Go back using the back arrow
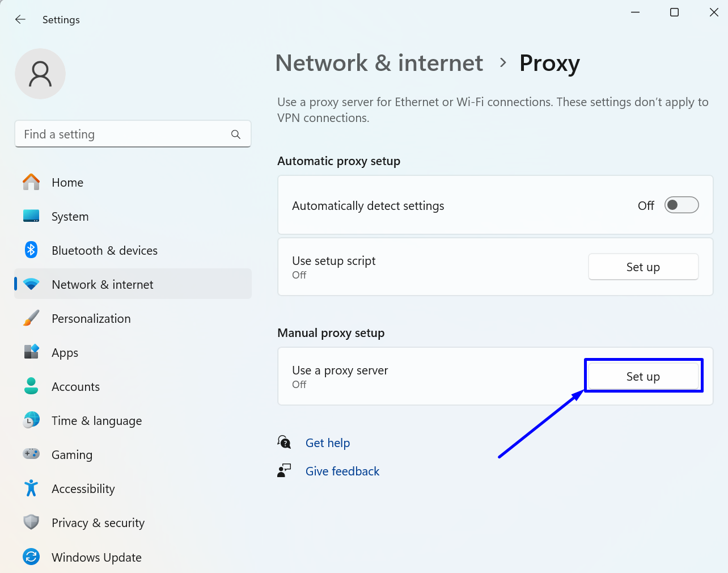Image resolution: width=728 pixels, height=573 pixels. 20,19
